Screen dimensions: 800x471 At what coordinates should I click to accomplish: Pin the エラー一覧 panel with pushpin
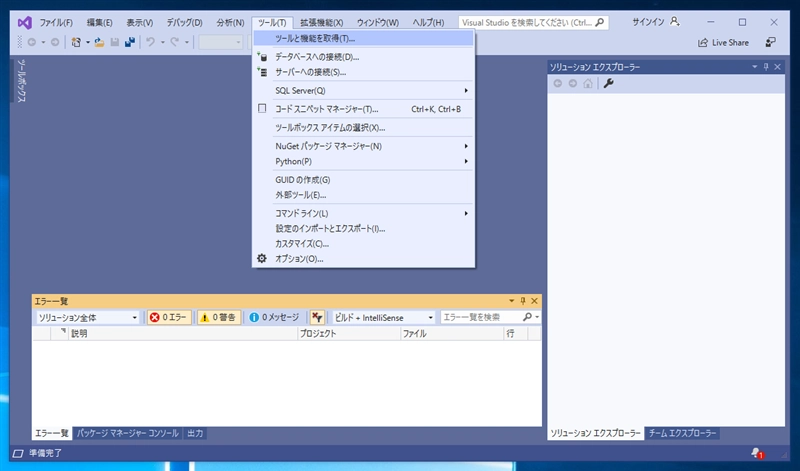click(522, 301)
